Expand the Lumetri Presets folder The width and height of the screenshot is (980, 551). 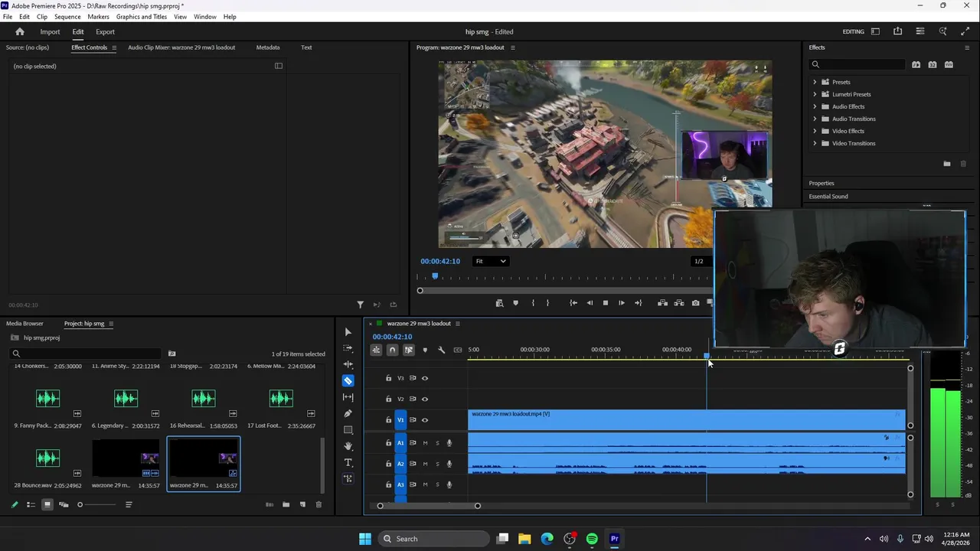tap(815, 94)
